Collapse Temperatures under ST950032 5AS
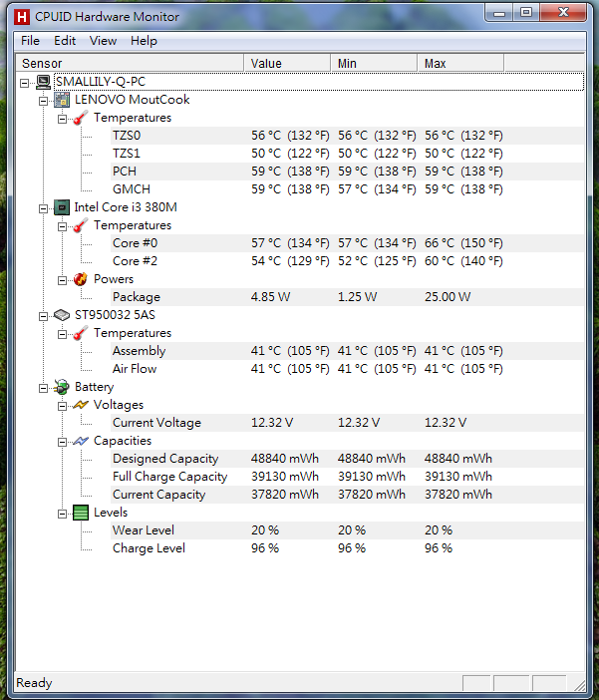The image size is (599, 700). coord(62,334)
